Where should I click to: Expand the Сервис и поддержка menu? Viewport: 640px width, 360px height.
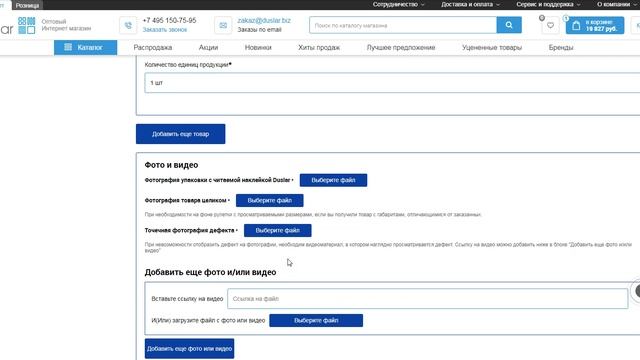[x=548, y=4]
